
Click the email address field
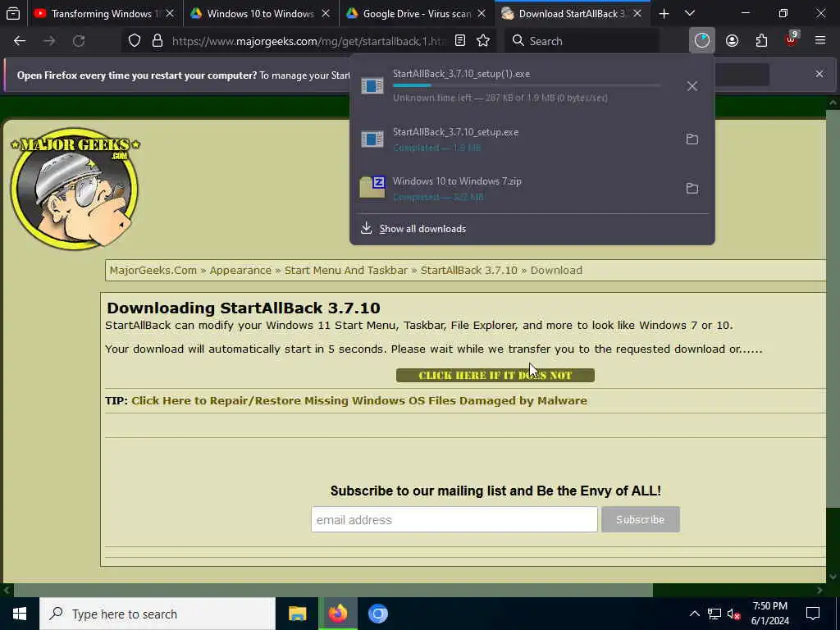coord(454,519)
